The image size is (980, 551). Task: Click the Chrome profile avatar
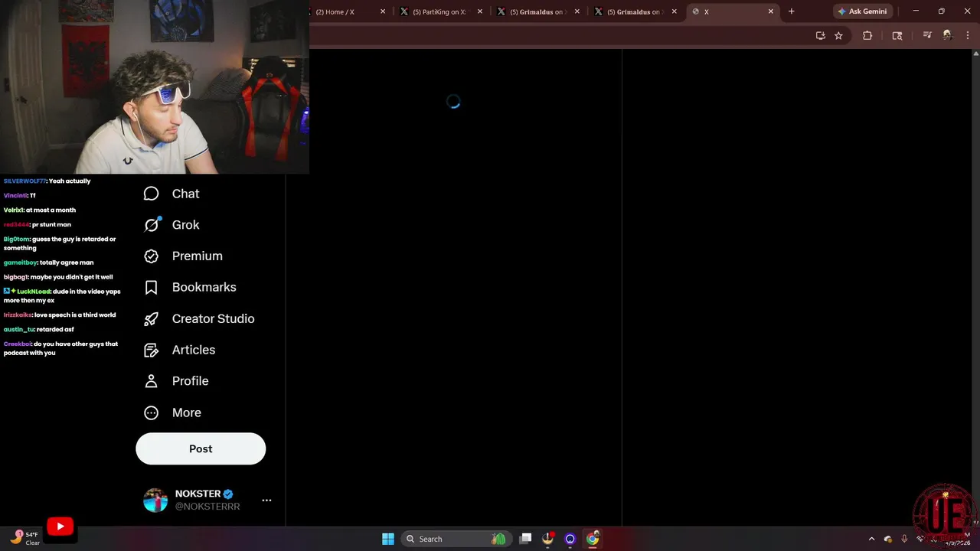[x=947, y=35]
